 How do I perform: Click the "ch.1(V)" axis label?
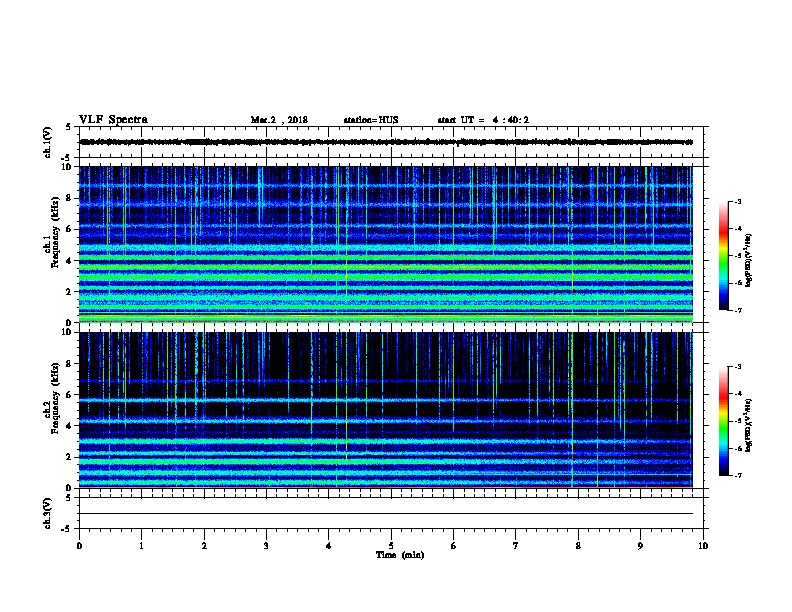47,142
